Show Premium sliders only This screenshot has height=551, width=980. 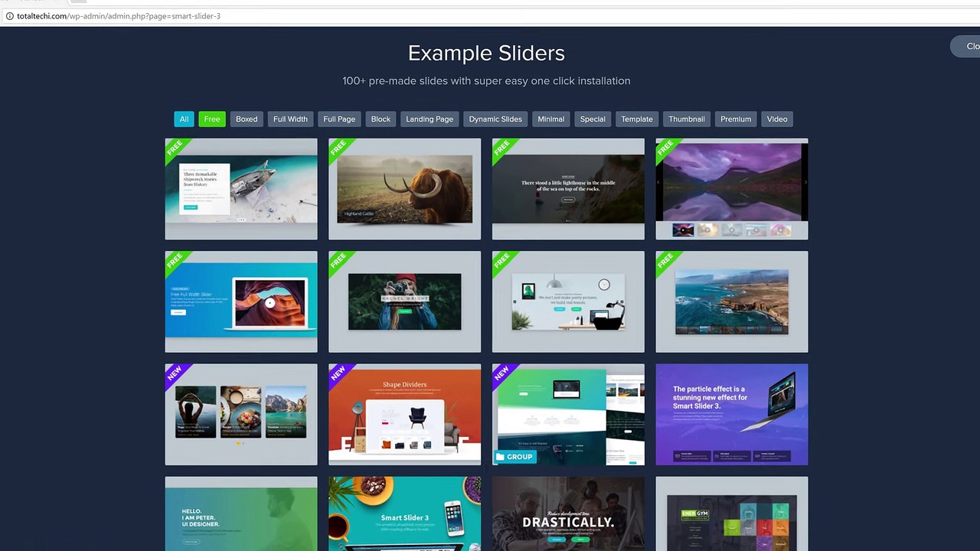click(x=736, y=119)
